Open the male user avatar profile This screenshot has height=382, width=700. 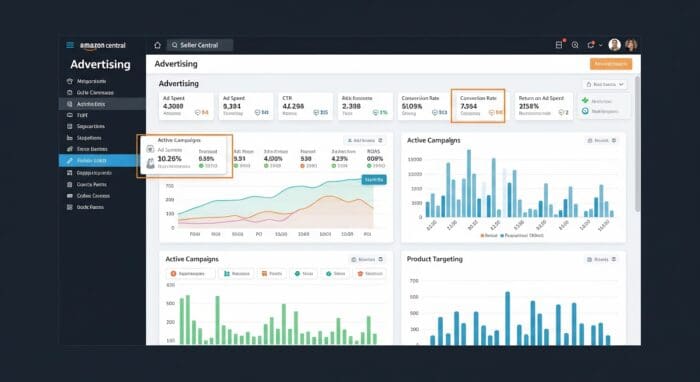tap(615, 45)
